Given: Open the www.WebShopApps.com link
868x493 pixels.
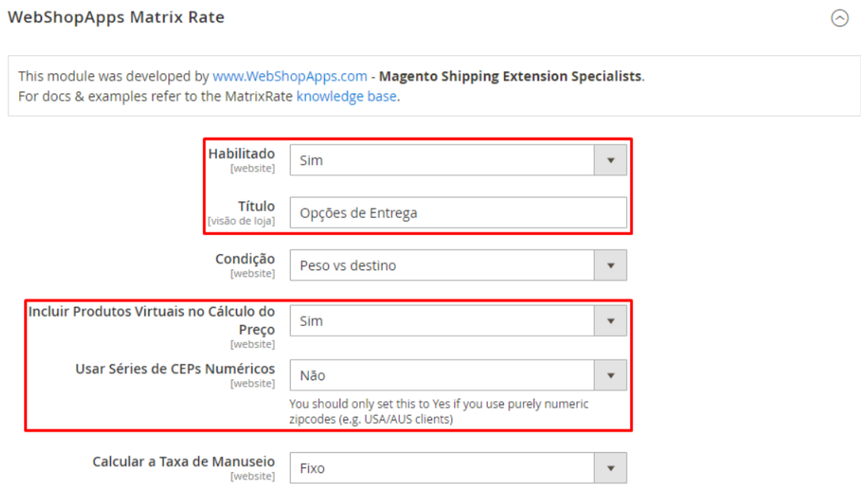Looking at the screenshot, I should pyautogui.click(x=290, y=77).
